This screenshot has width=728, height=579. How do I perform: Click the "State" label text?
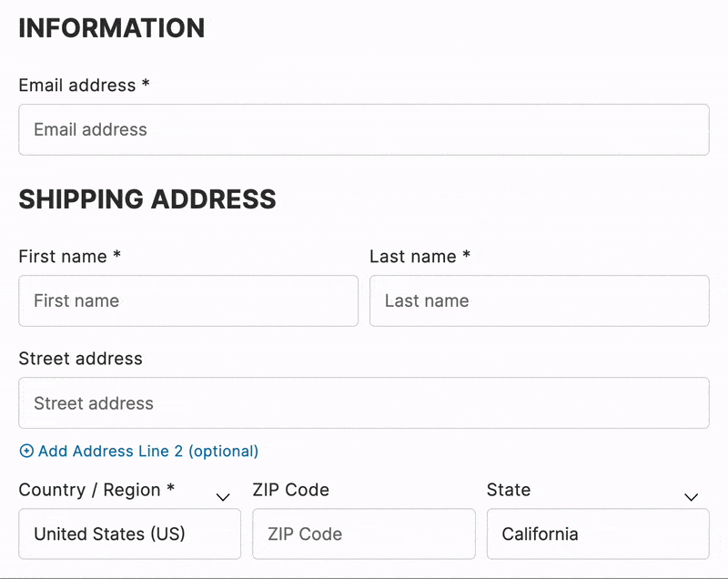click(509, 490)
